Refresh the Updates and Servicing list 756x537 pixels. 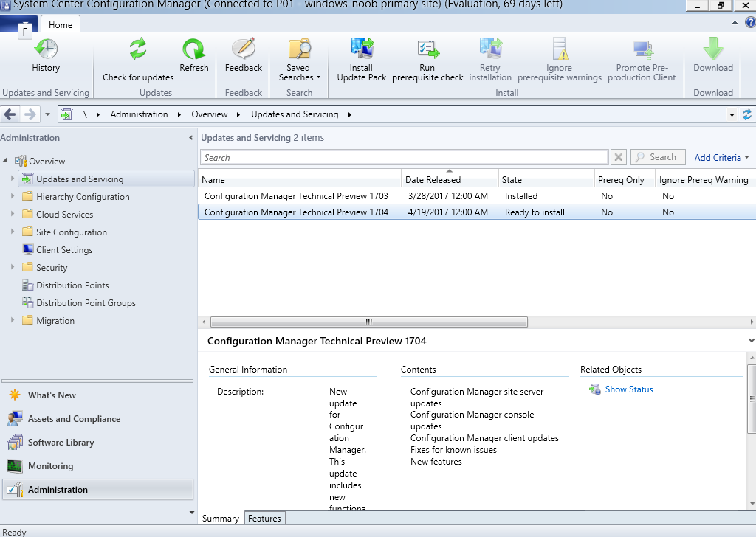pyautogui.click(x=194, y=56)
